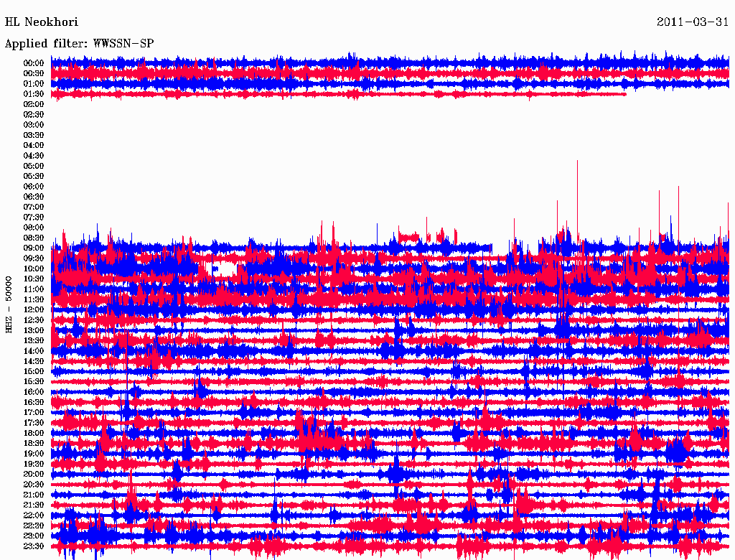Viewport: 735px width, 560px height.
Task: Select the 04:00 time label
Action: [33, 146]
